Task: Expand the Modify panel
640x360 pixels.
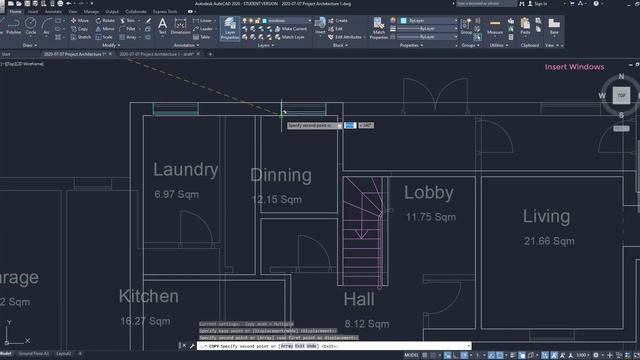Action: point(111,45)
